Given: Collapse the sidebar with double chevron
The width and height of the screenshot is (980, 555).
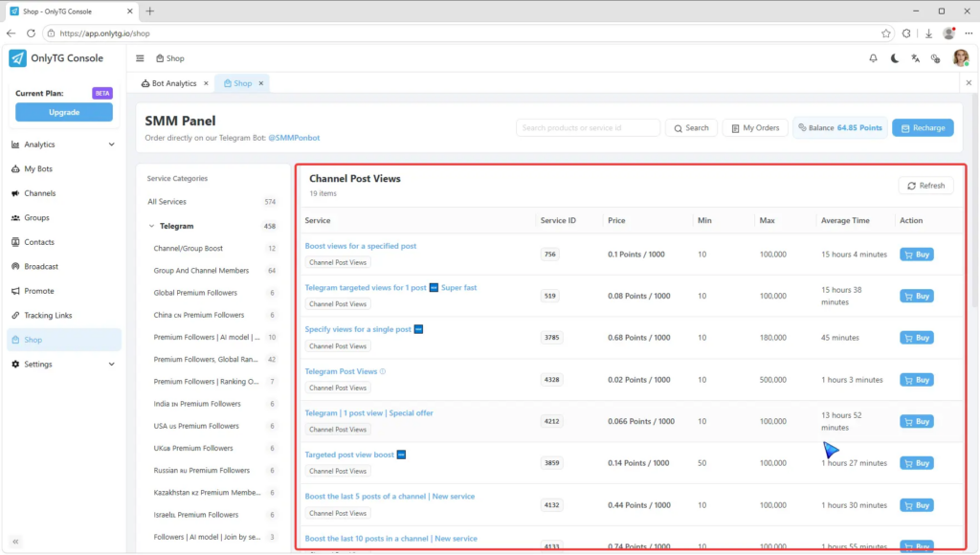Looking at the screenshot, I should [15, 542].
